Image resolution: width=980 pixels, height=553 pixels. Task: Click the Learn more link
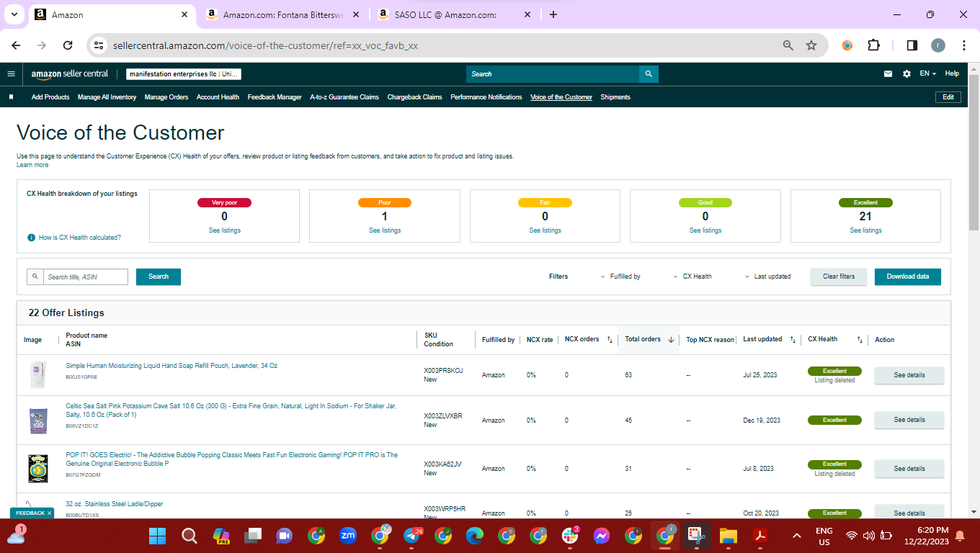tap(32, 165)
